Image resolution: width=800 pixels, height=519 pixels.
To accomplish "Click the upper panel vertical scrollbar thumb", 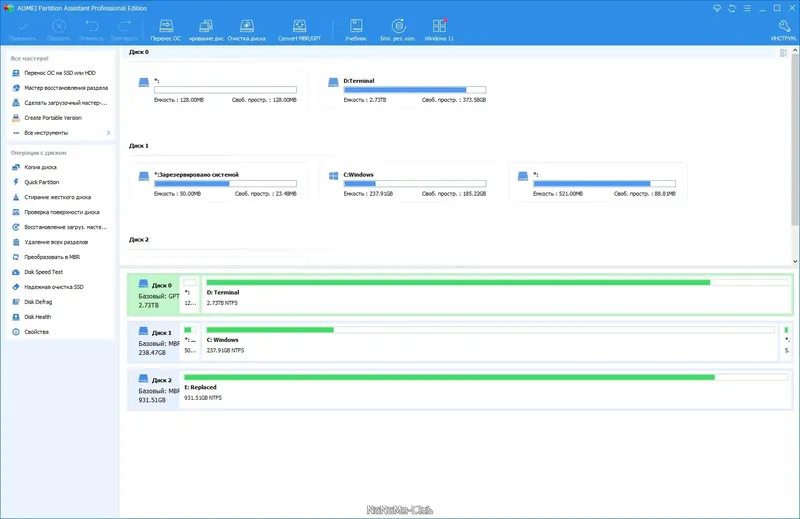I will (795, 140).
